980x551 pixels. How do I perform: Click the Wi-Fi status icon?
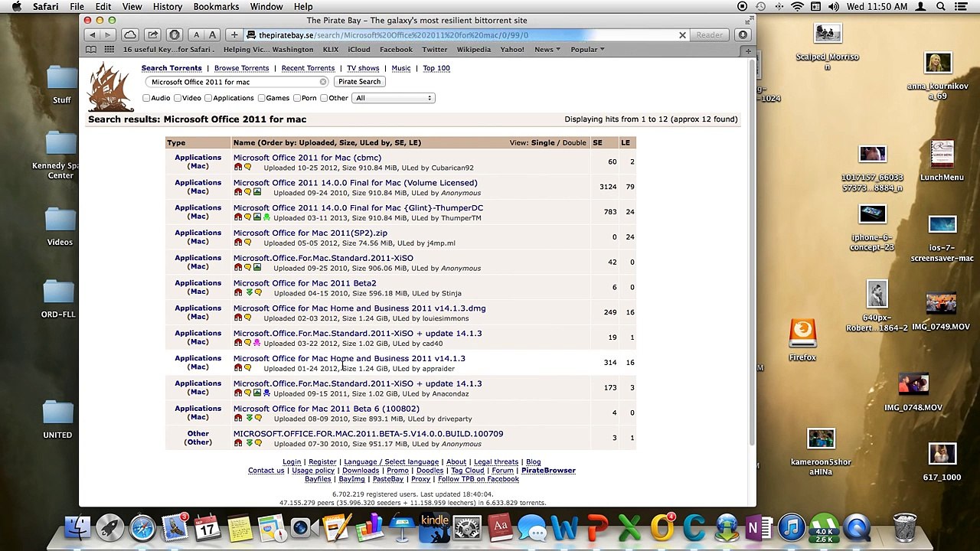tap(797, 7)
